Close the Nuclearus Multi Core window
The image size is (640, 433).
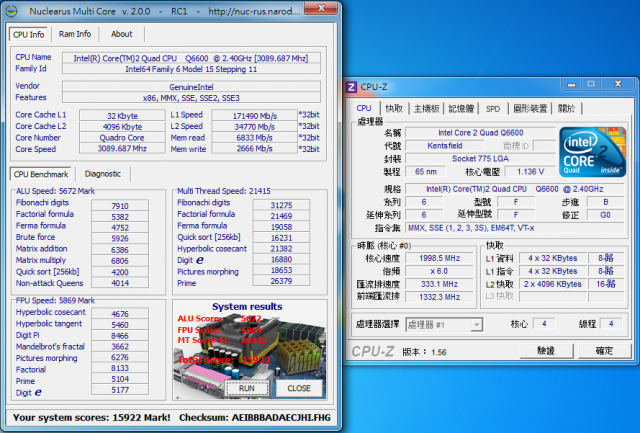[x=321, y=8]
